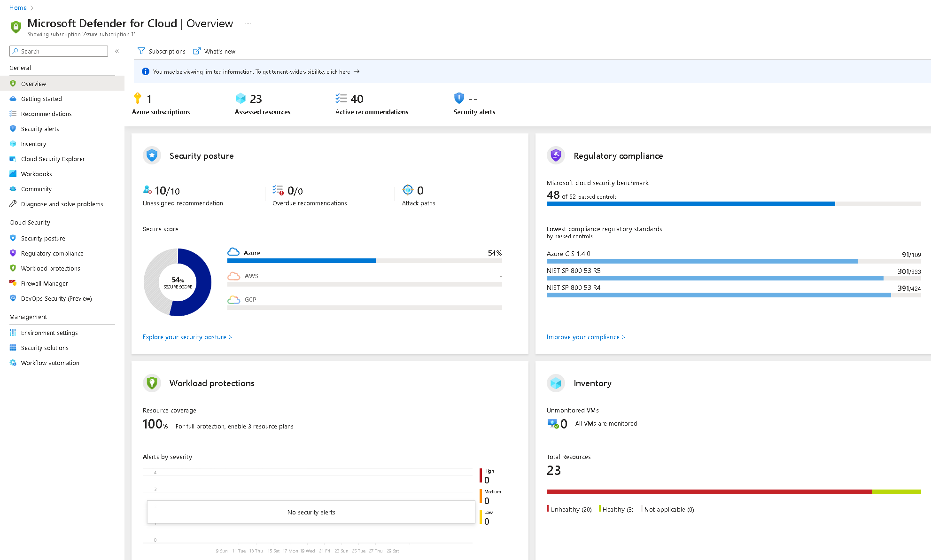The image size is (931, 560).
Task: Click the Azure subscriptions key icon
Action: pos(138,98)
